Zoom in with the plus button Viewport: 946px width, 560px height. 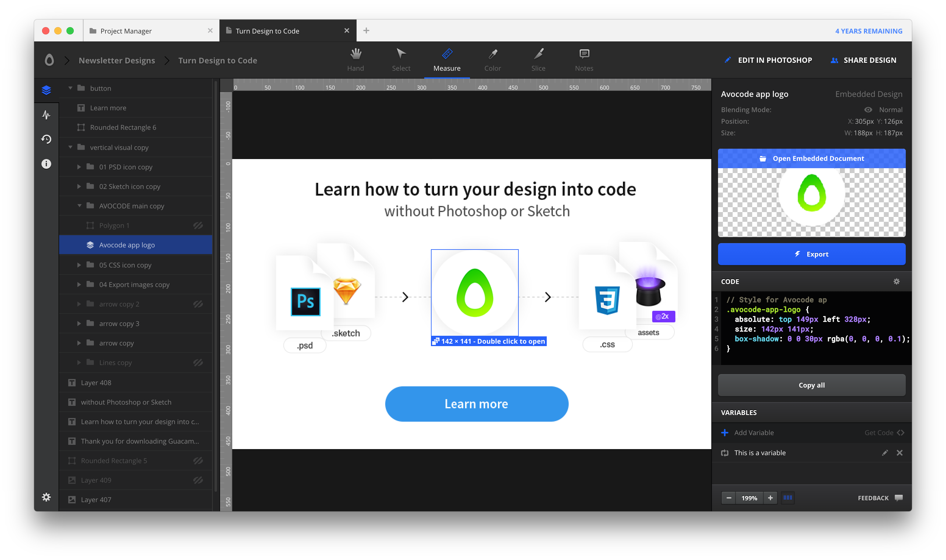point(770,498)
